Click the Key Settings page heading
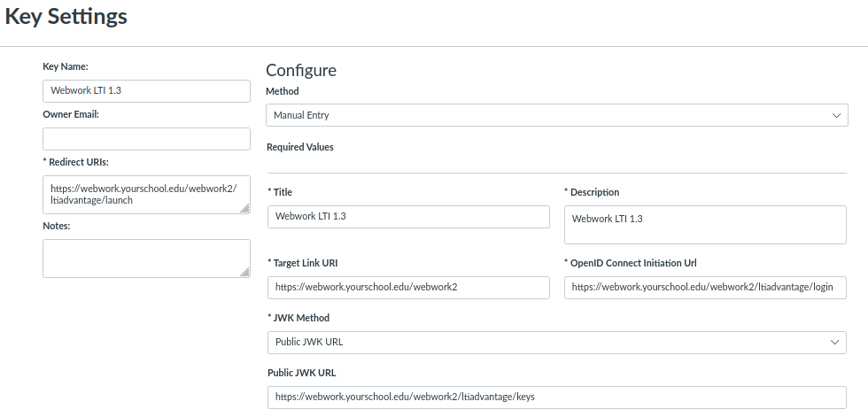Screen dimensions: 868x417 66,17
